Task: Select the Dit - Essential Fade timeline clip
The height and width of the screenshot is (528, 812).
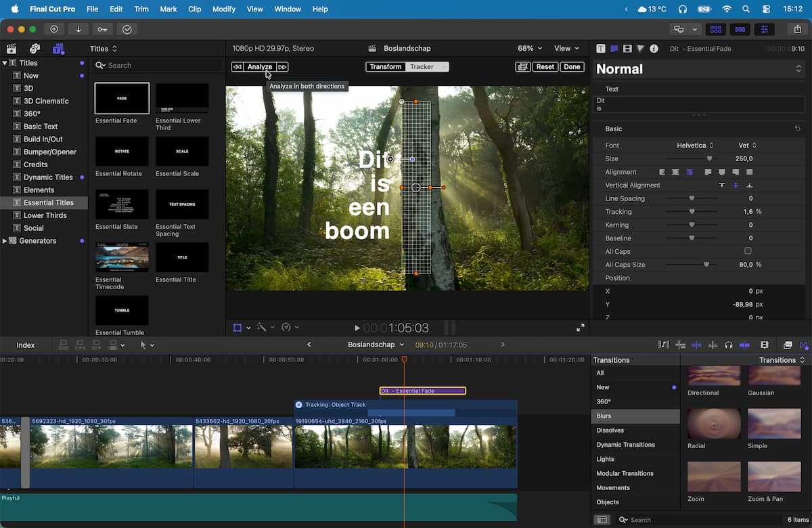Action: point(422,391)
